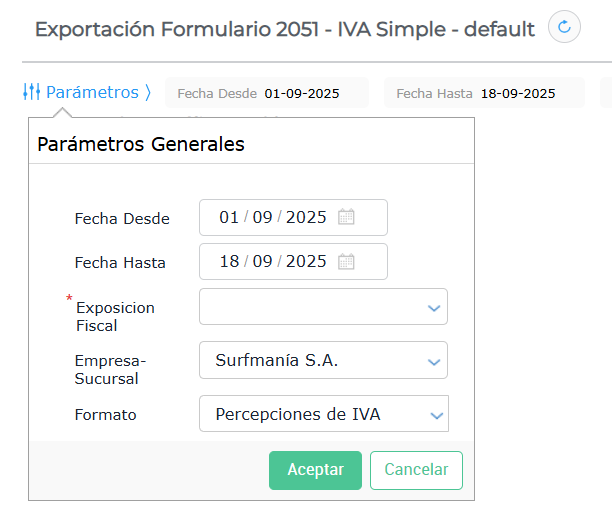Viewport: 612px width, 531px height.
Task: Click the day segment of Fecha Hasta
Action: point(229,261)
